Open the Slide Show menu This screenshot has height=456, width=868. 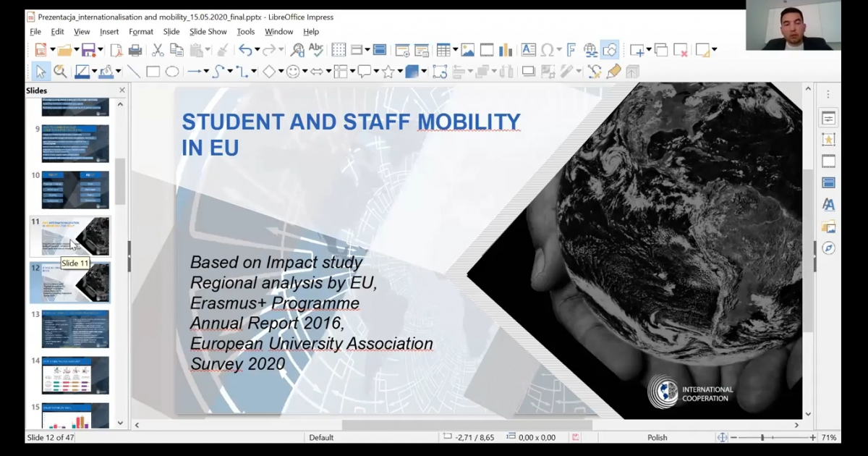point(208,32)
